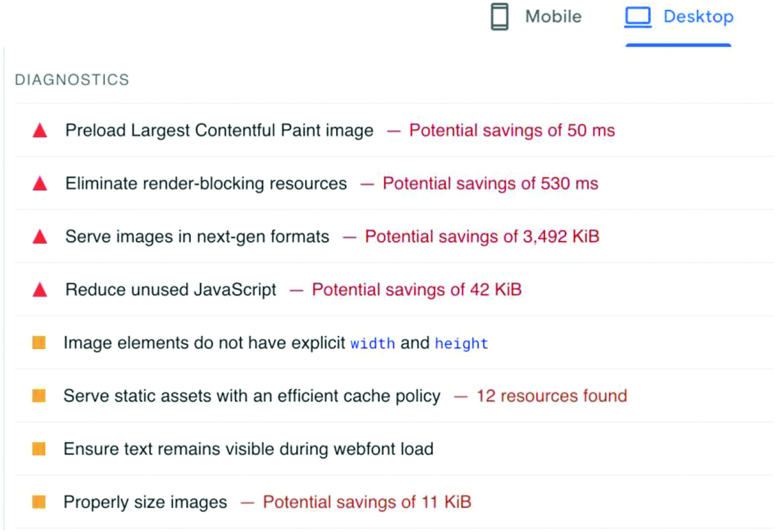Image resolution: width=776 pixels, height=532 pixels.
Task: Click the blue 'width' code link
Action: coord(372,343)
